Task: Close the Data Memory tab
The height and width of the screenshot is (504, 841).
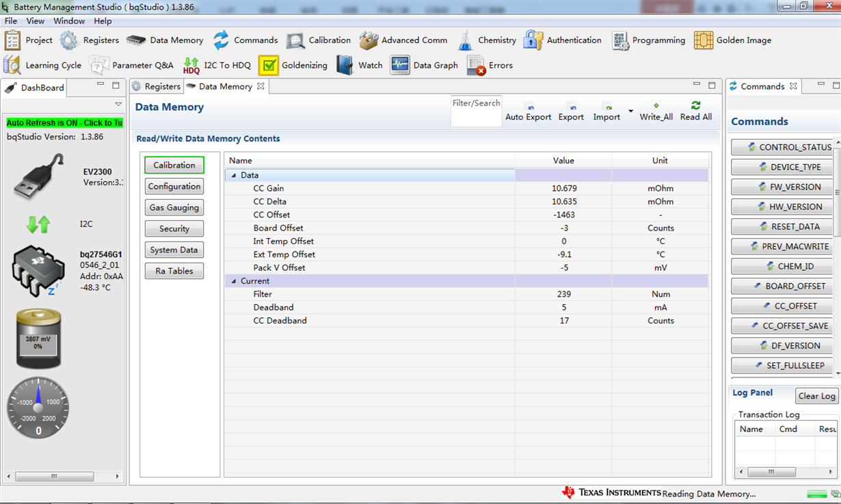Action: tap(261, 87)
